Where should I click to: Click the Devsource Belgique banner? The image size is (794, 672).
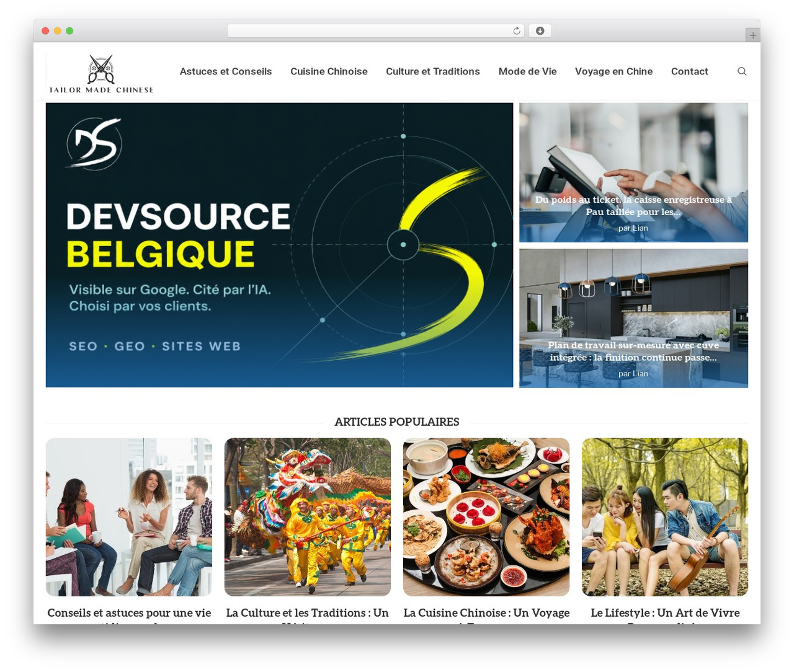coord(279,245)
